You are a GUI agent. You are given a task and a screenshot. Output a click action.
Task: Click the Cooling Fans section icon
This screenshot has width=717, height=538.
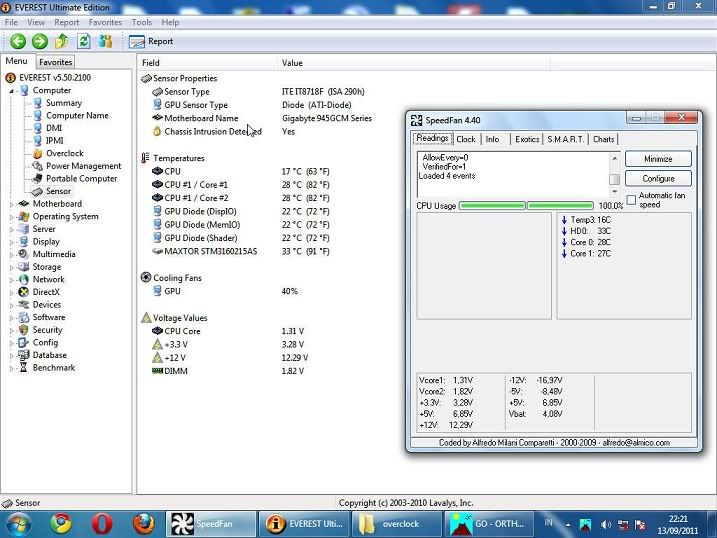pyautogui.click(x=146, y=277)
